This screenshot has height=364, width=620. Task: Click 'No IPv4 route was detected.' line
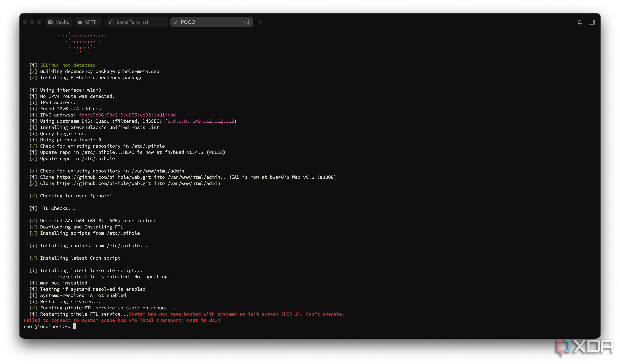[72, 96]
